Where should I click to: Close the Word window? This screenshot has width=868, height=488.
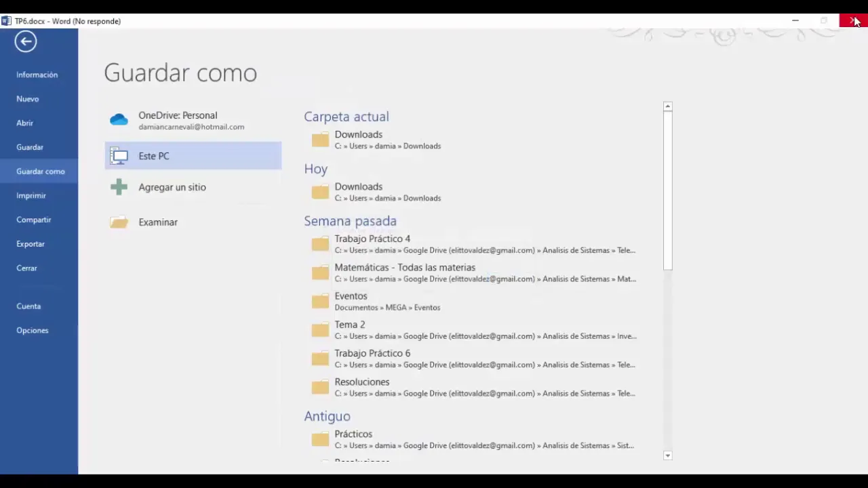coord(853,21)
